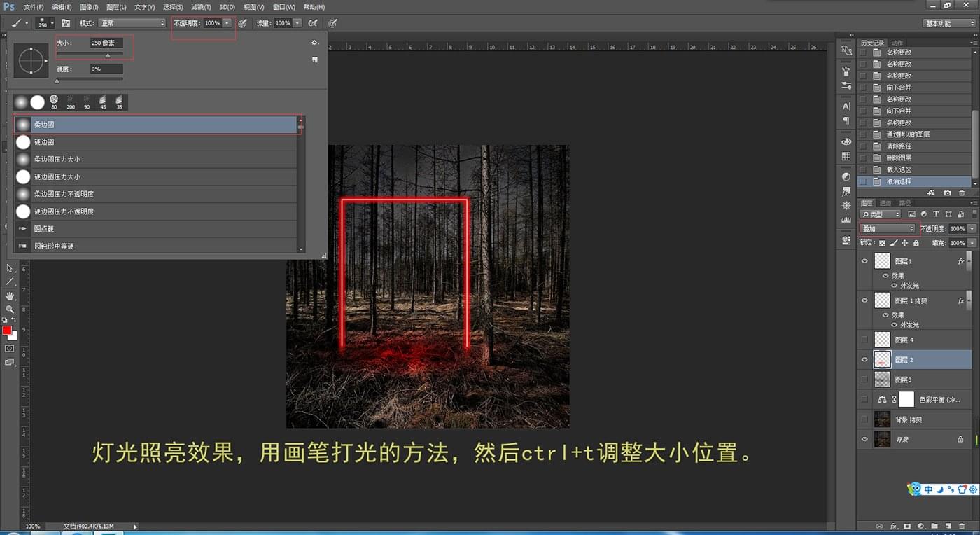The height and width of the screenshot is (535, 980).
Task: Click lock position icon in Layers panel
Action: (x=904, y=243)
